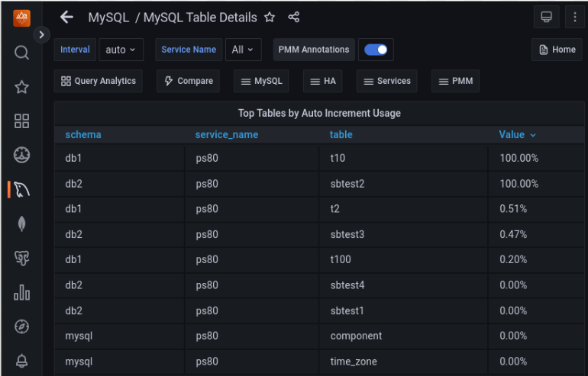This screenshot has width=588, height=376.
Task: Open the Service Name All dropdown
Action: (243, 50)
